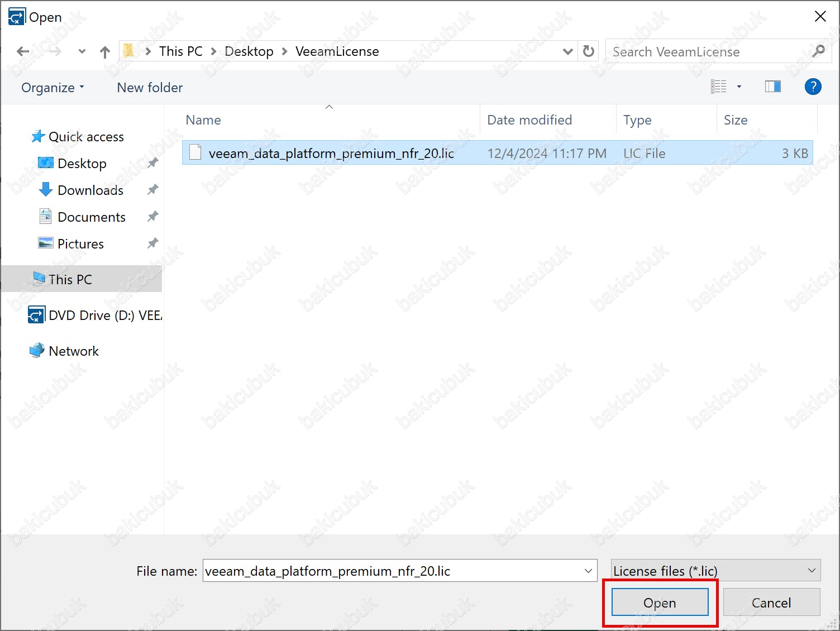Select the veeam_data_platform_premium_nfr_20.lic file
The image size is (840, 631).
pos(331,154)
